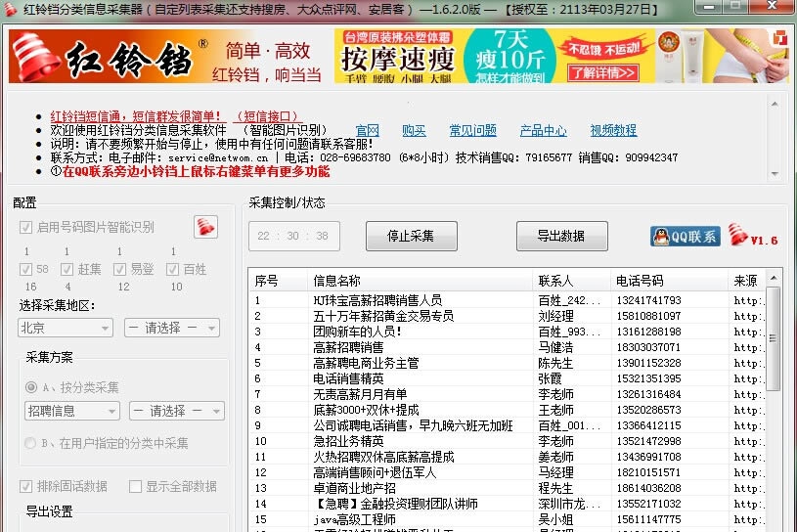Select row 公司诚聘电话销售,早九晚六班无加班
Screen dimensions: 797x532
point(507,425)
